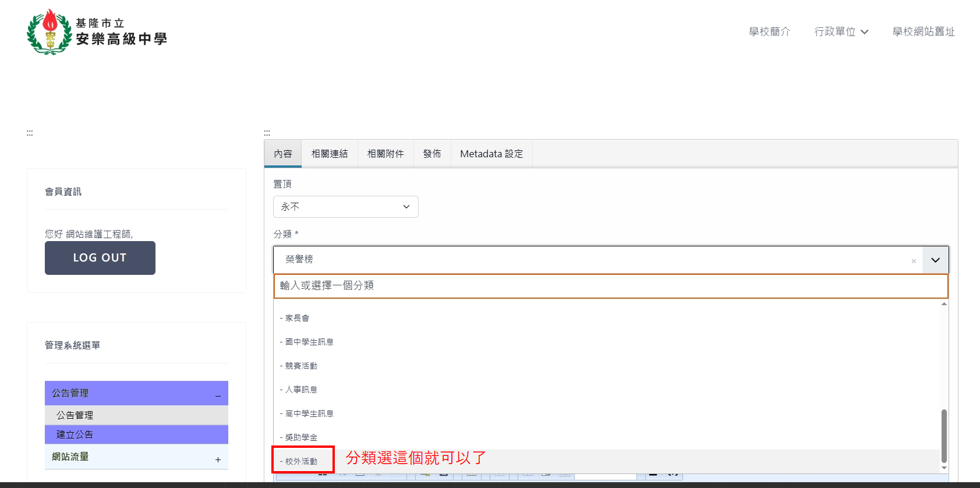Go to the 發佈 tab
Image resolution: width=980 pixels, height=488 pixels.
pos(431,154)
